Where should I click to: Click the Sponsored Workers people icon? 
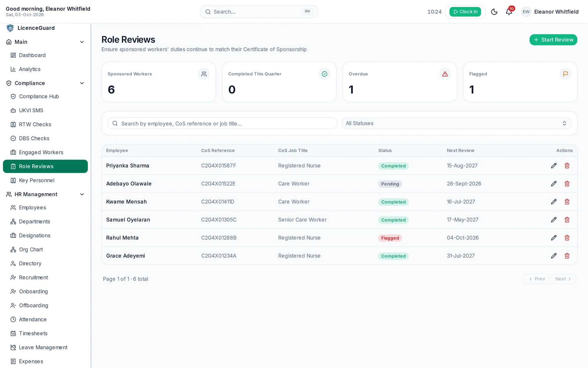(204, 74)
